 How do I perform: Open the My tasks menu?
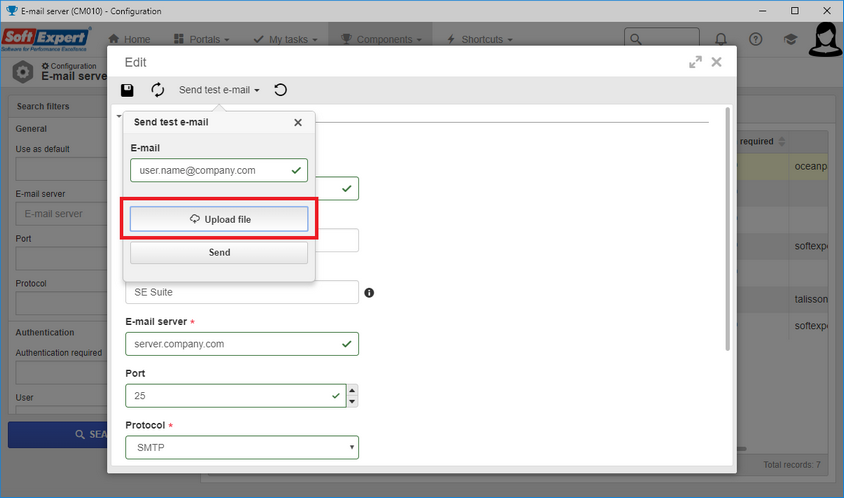[x=285, y=39]
